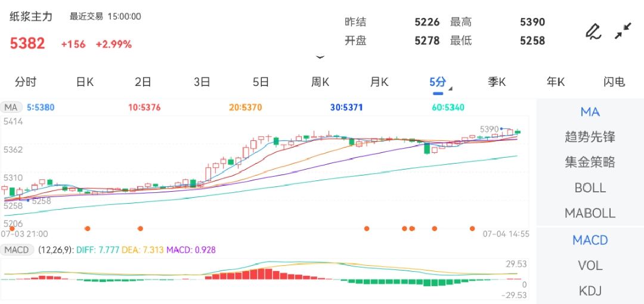The image size is (644, 304).
Task: Click the MA60 value 60:5340
Action: (448, 108)
